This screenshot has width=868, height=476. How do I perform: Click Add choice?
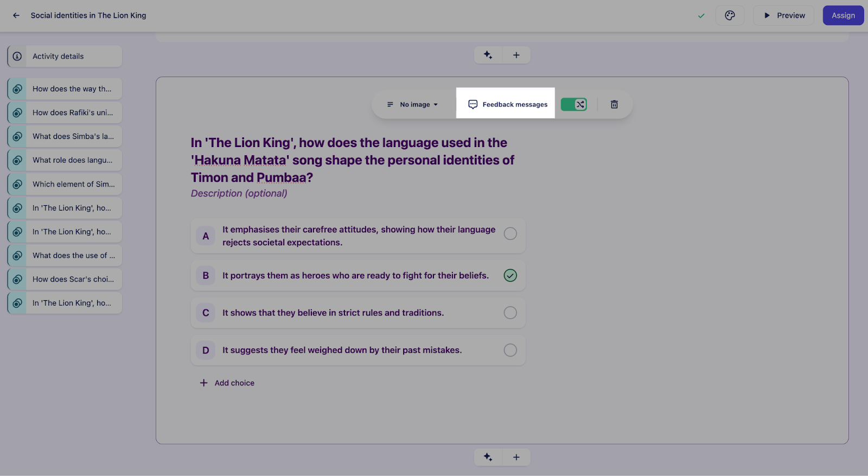[x=227, y=383]
